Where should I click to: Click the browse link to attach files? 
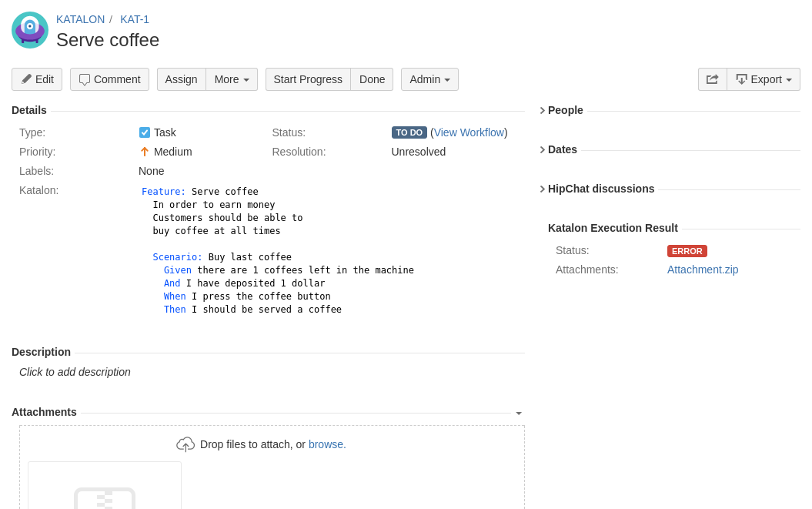327,444
